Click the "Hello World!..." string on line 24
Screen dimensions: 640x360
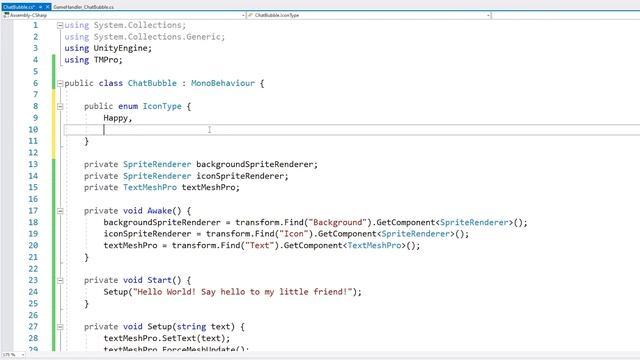[x=242, y=292]
